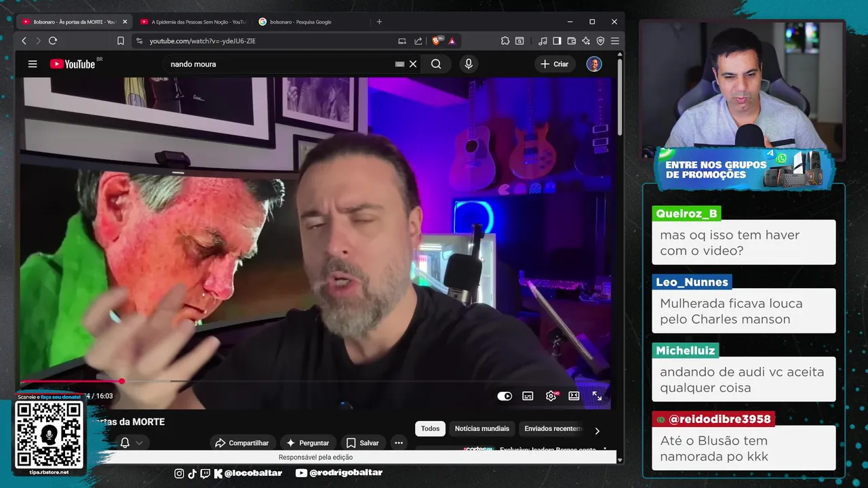868x488 pixels.
Task: Close the 'Bolsonaro - Às portas da MORTE' tab
Action: tap(125, 22)
